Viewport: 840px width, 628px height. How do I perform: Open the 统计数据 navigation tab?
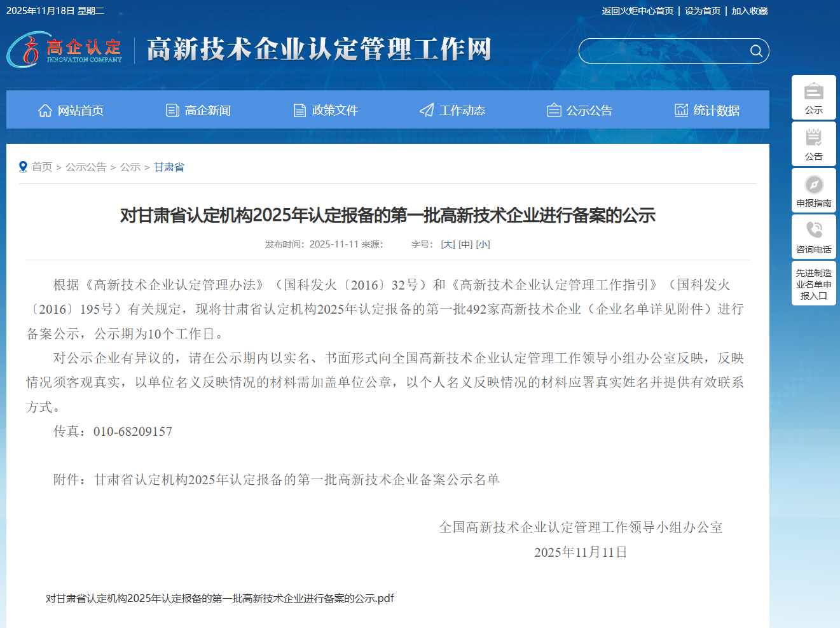[706, 111]
